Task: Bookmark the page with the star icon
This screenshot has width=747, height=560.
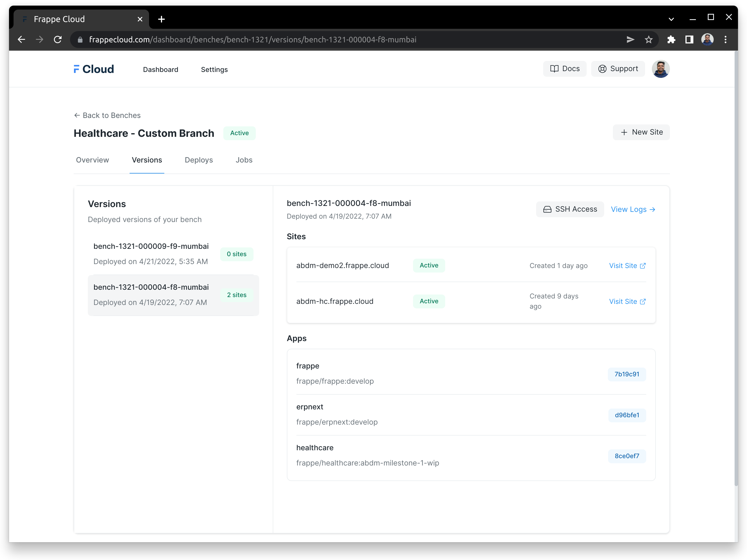Action: 648,39
